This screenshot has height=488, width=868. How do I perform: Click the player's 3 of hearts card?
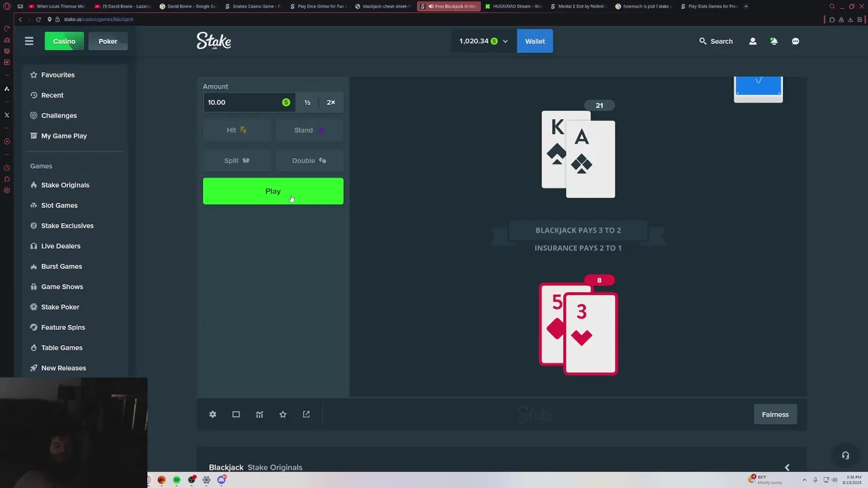pos(591,333)
